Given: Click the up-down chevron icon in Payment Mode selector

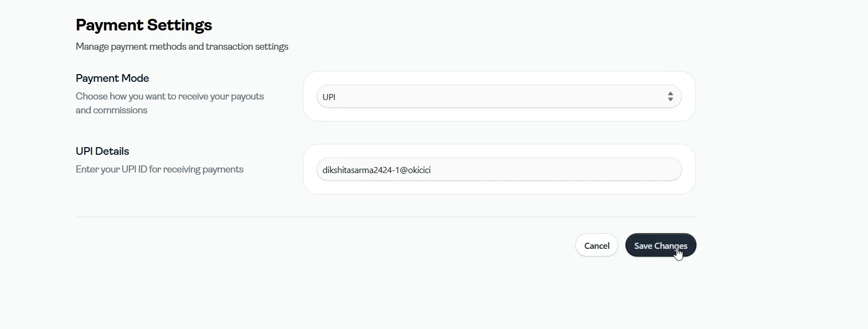Looking at the screenshot, I should (670, 97).
